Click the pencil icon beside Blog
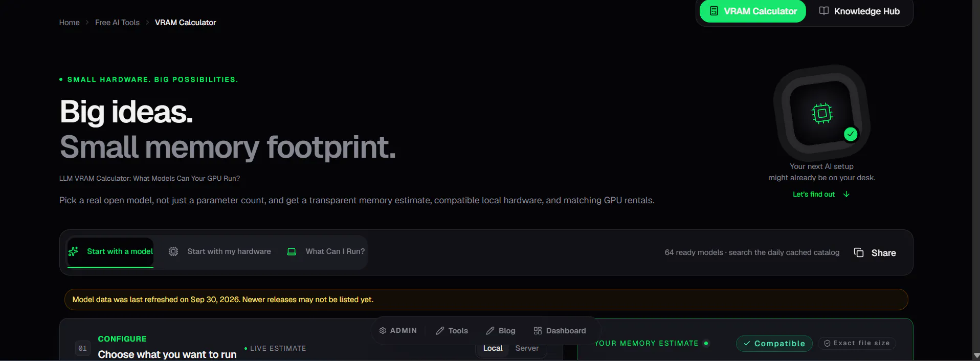980x361 pixels. pyautogui.click(x=490, y=331)
